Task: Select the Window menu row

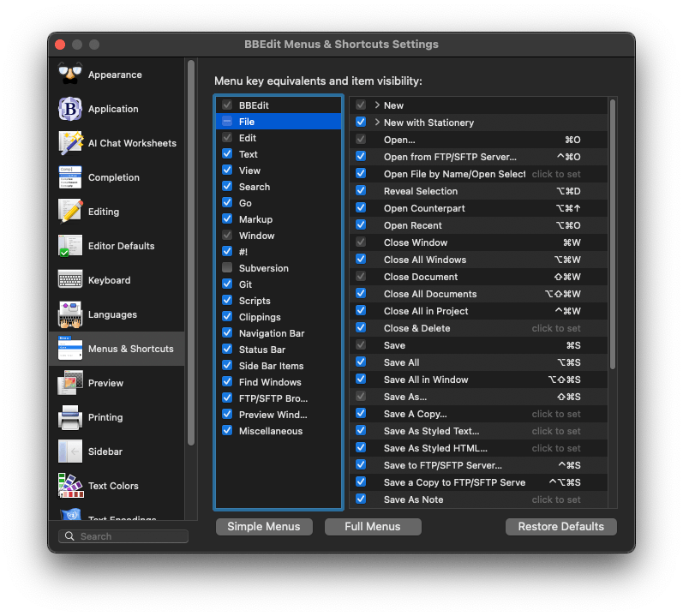Action: point(279,236)
